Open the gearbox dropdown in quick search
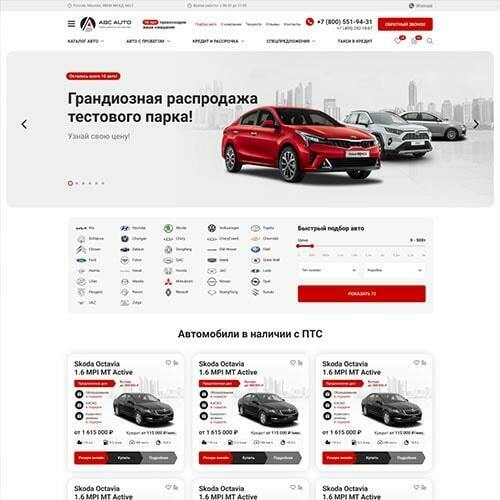 pyautogui.click(x=394, y=270)
